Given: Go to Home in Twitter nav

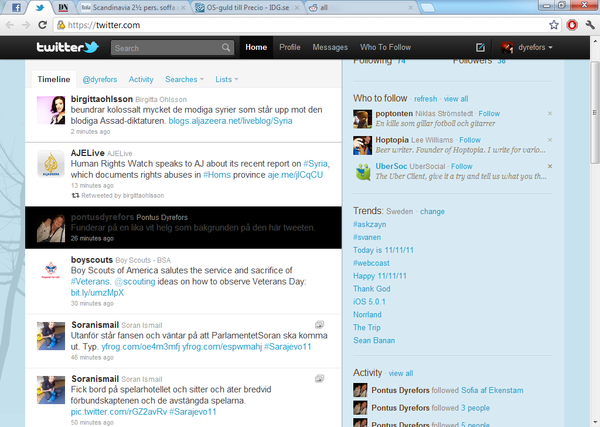Looking at the screenshot, I should click(x=256, y=47).
